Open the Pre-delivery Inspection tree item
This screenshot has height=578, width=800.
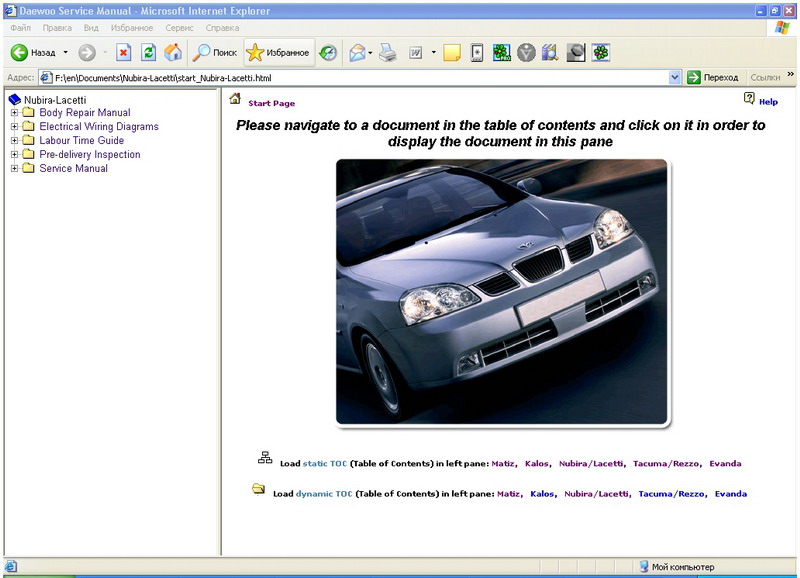[90, 154]
